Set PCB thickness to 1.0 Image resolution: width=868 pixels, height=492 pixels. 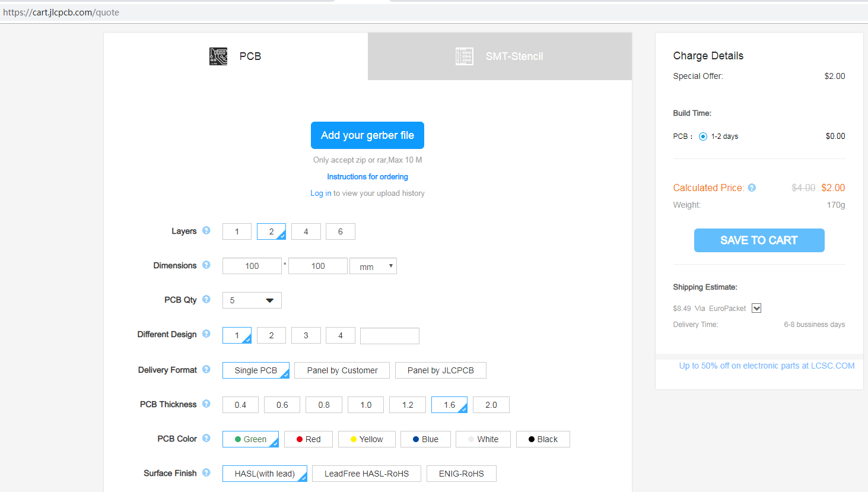366,405
